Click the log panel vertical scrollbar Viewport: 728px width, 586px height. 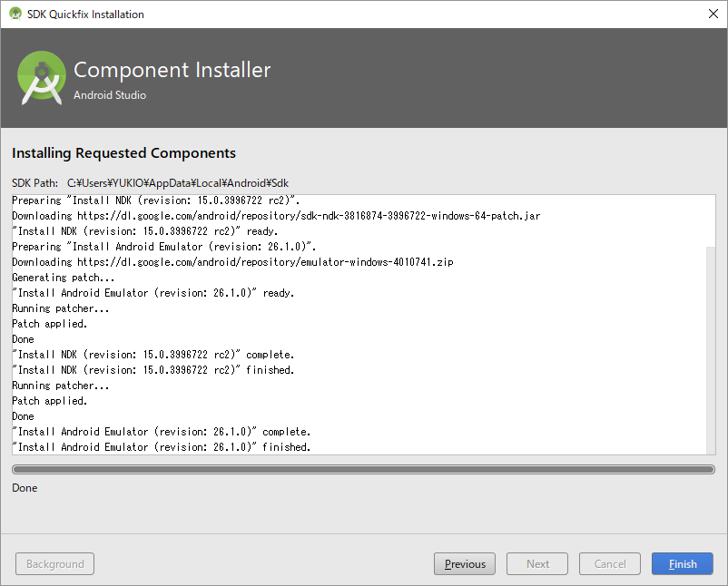710,345
